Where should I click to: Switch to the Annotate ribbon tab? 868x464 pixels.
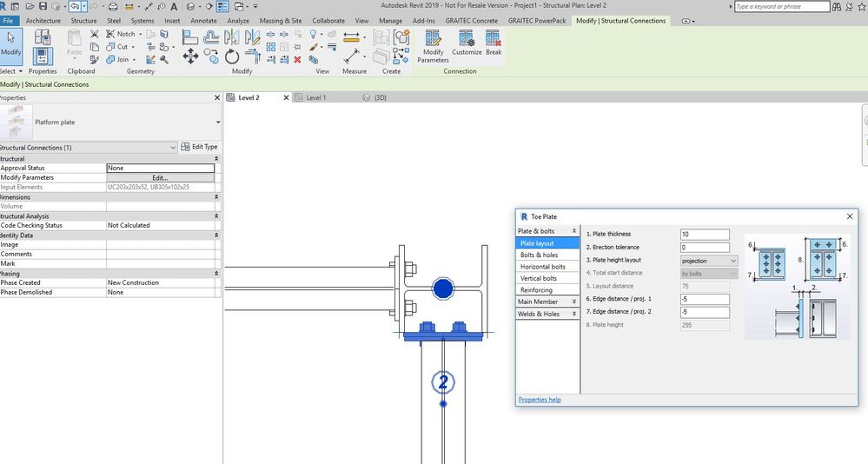(x=203, y=21)
